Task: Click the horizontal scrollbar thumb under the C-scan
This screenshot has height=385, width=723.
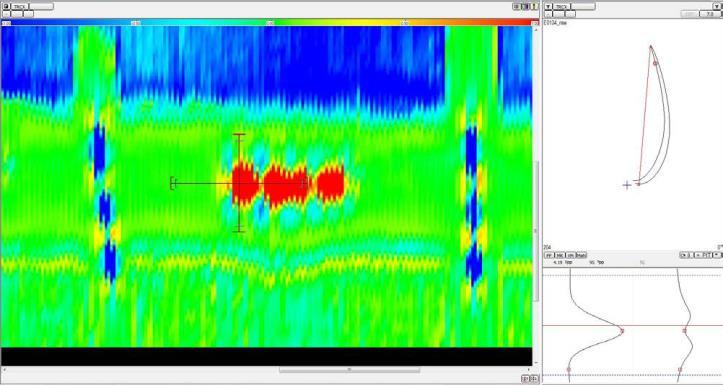Action: coord(350,370)
